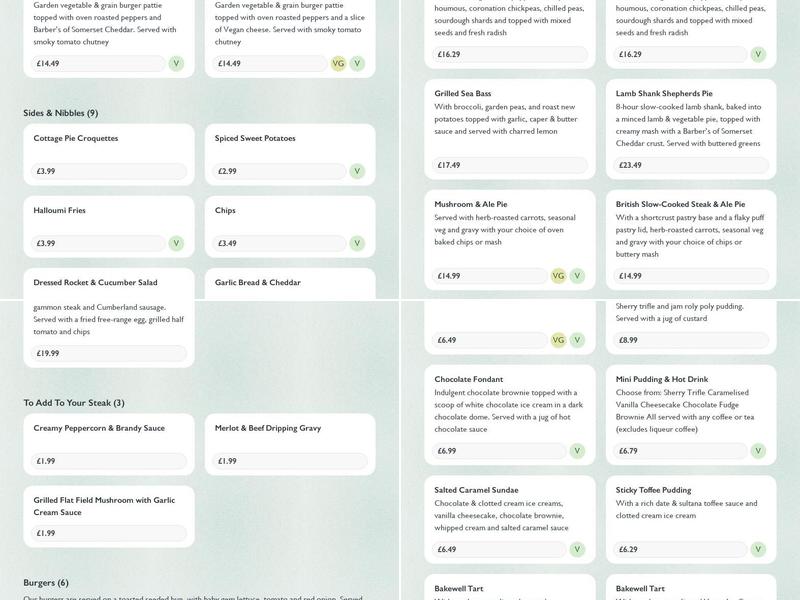Click the V badge on Salted Caramel Sundae

(577, 549)
